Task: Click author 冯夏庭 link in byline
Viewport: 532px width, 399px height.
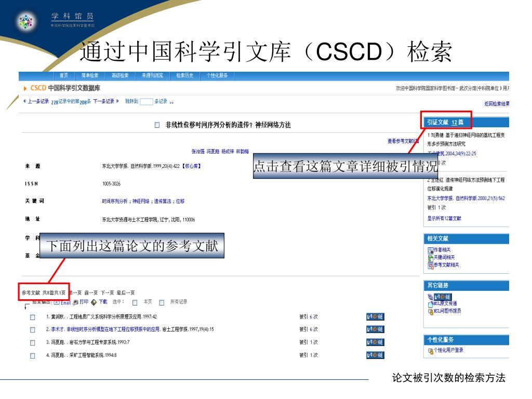Action: point(213,151)
